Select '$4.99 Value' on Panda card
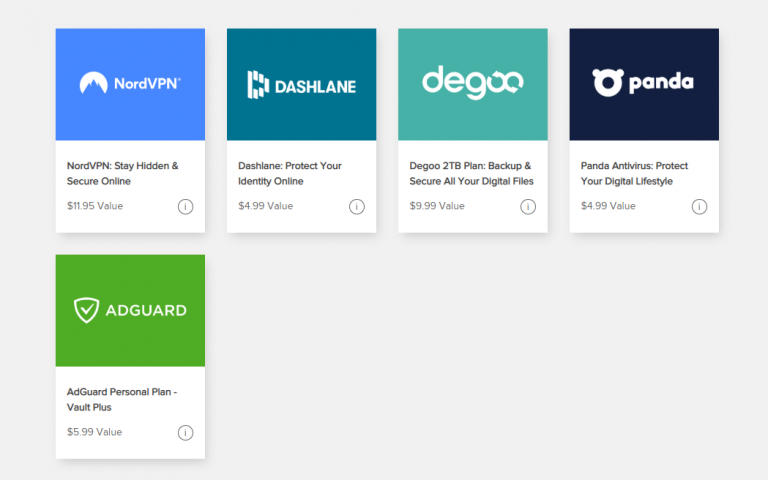 point(608,206)
